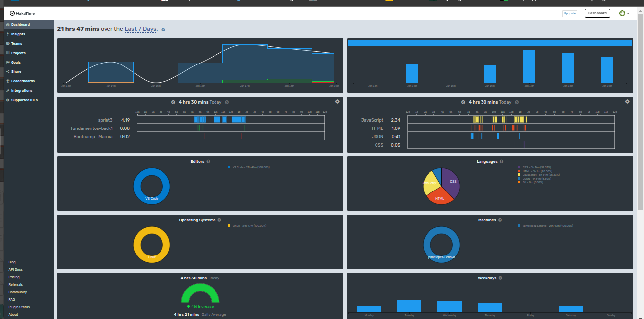Click the Saturday bar in Weekdays chart

[x=571, y=309]
